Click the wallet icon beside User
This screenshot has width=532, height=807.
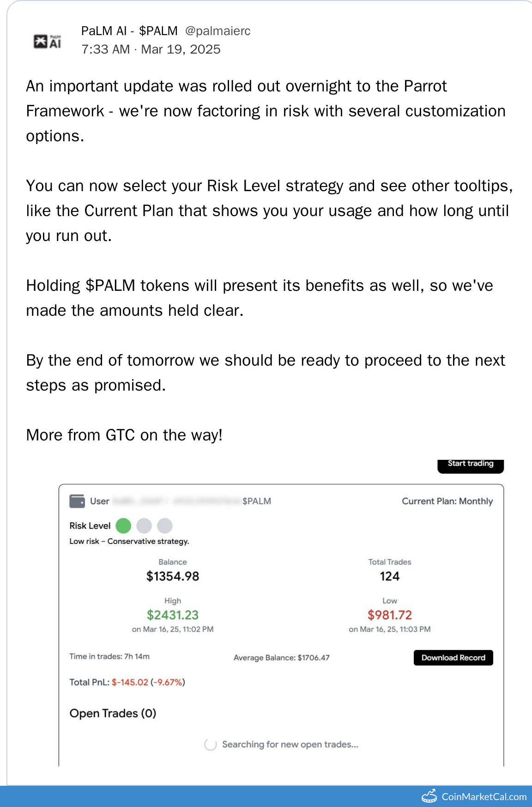point(77,501)
